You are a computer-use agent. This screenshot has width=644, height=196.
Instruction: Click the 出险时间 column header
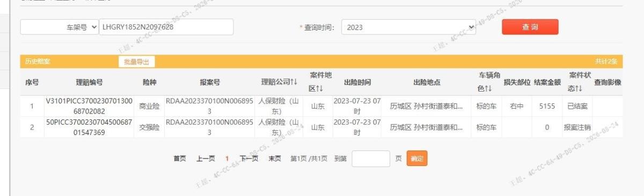357,82
